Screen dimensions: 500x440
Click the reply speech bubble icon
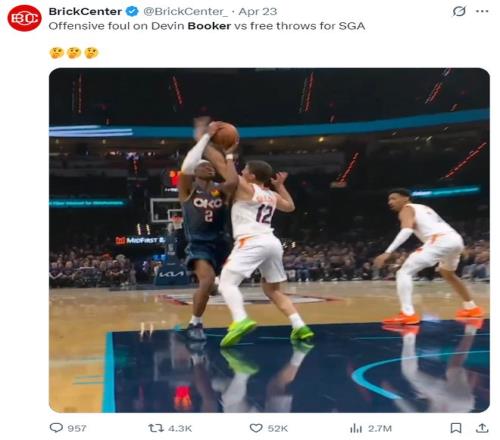pyautogui.click(x=56, y=428)
